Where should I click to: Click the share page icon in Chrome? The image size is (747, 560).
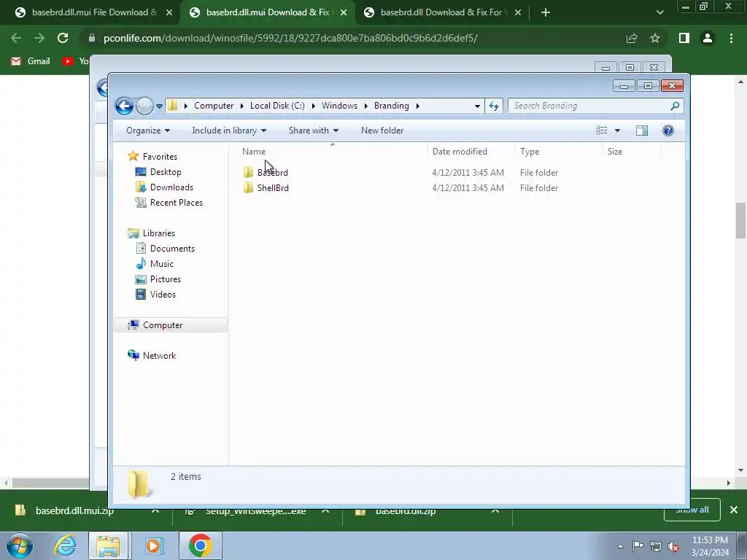point(632,38)
